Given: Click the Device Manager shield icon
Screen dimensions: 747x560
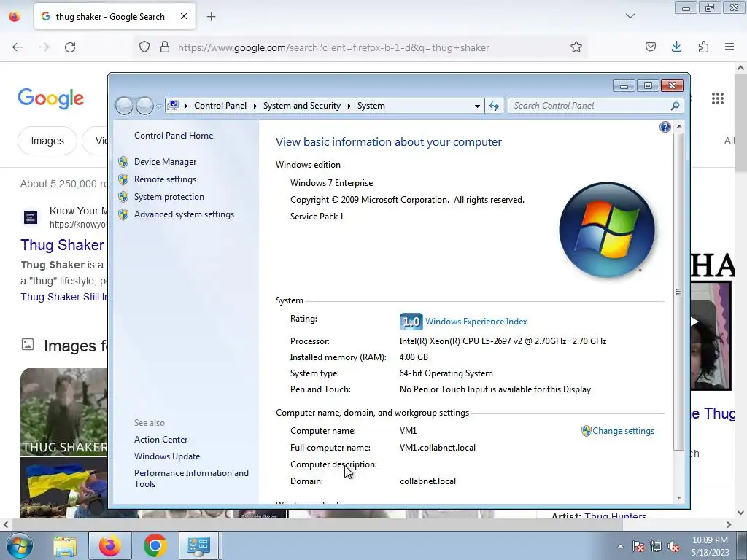Looking at the screenshot, I should tap(123, 162).
